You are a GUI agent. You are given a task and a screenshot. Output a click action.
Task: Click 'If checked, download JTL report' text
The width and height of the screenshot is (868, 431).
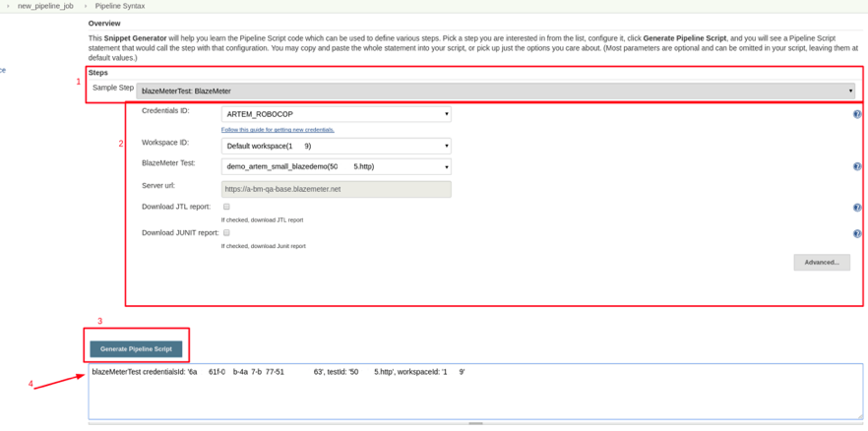pyautogui.click(x=263, y=219)
